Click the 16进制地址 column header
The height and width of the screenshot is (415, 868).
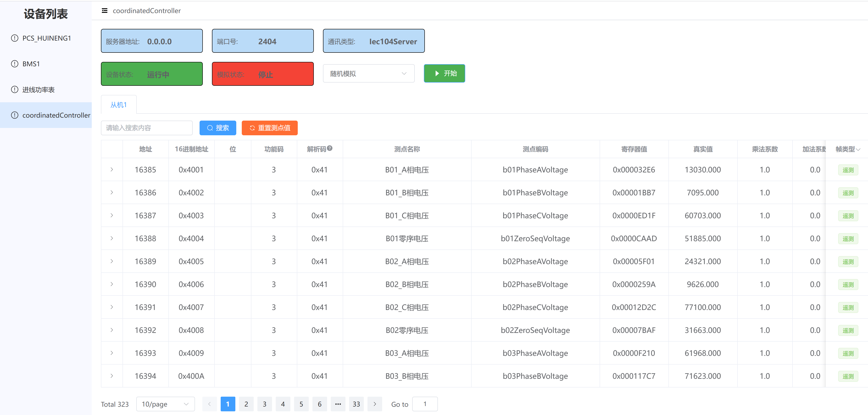(191, 149)
